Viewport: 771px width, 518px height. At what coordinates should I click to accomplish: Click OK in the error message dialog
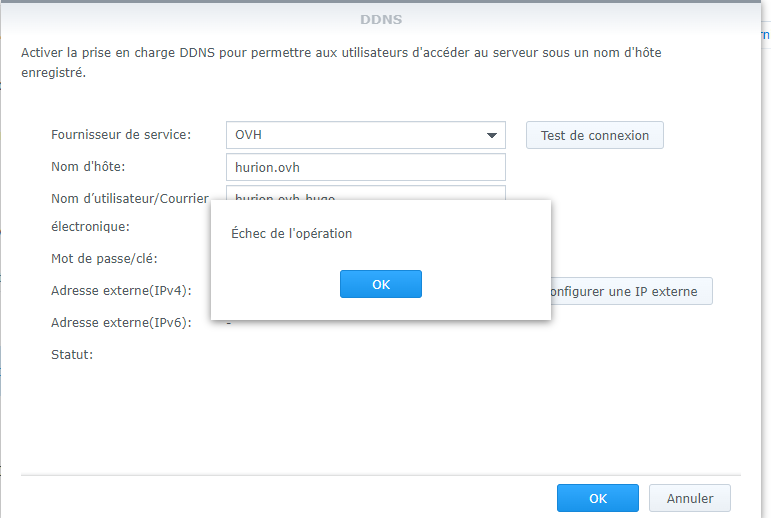click(x=380, y=284)
